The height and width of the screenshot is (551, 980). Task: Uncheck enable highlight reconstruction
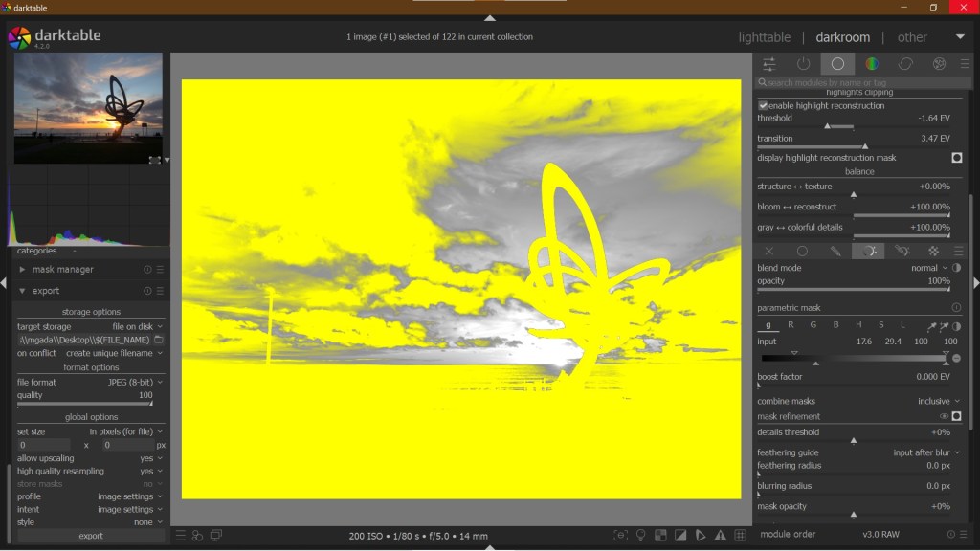click(x=763, y=105)
